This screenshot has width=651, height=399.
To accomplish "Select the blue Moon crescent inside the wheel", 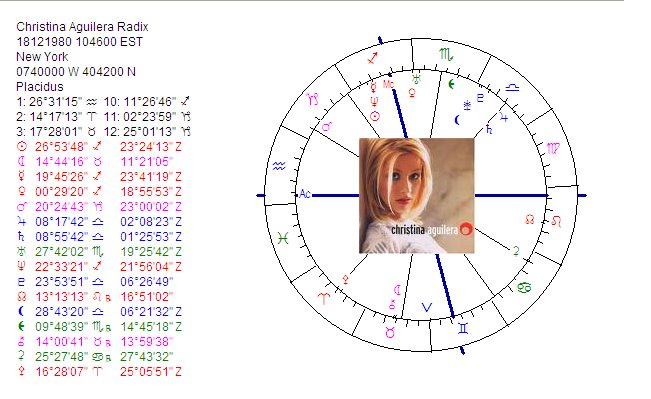I will 458,120.
